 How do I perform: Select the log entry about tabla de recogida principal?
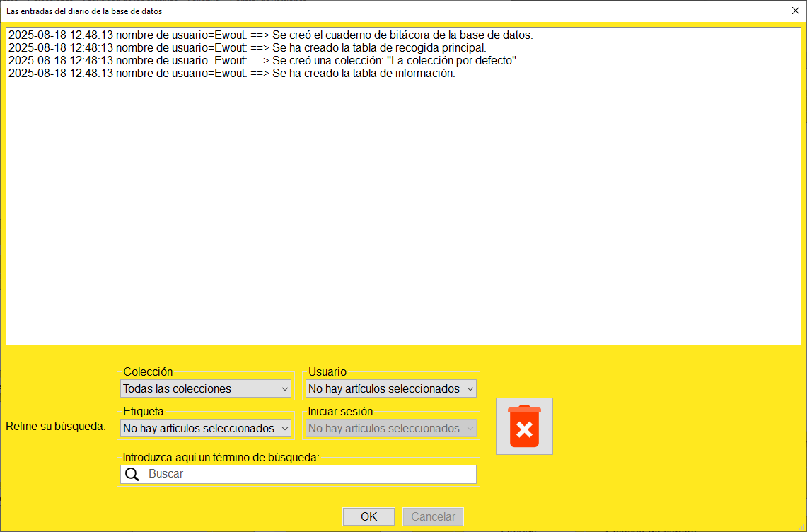pyautogui.click(x=247, y=47)
